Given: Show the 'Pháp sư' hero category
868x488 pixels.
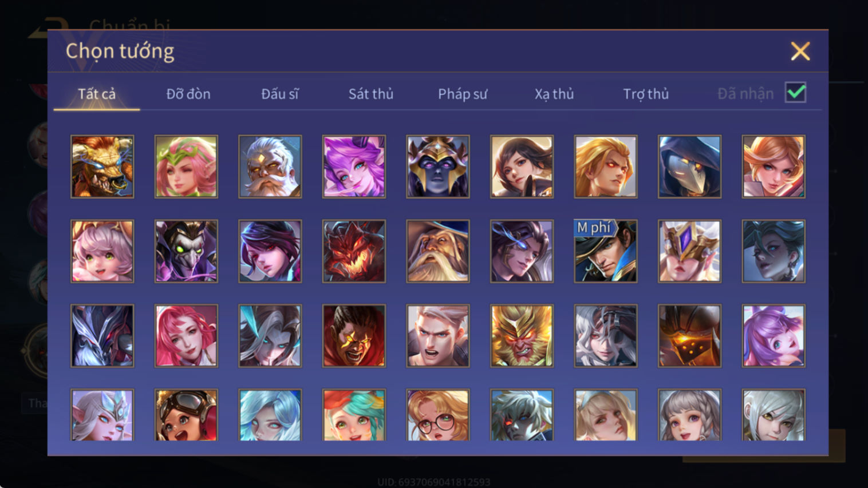Looking at the screenshot, I should coord(463,94).
